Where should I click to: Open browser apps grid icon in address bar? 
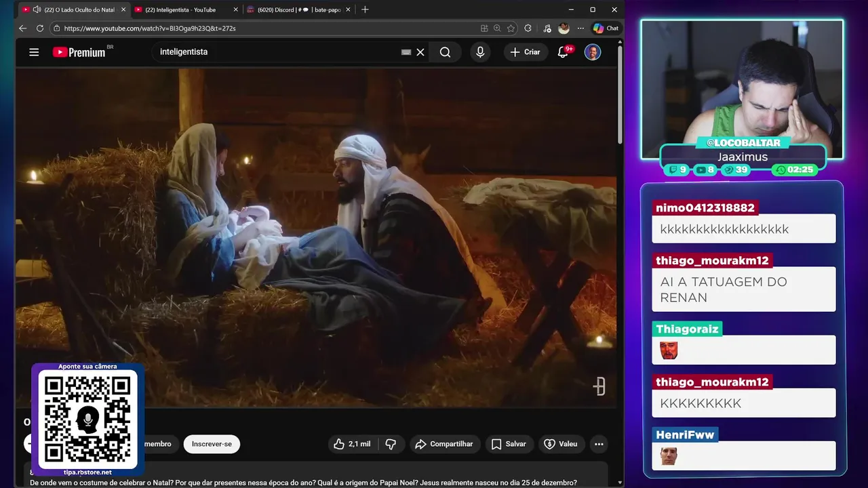coord(484,28)
